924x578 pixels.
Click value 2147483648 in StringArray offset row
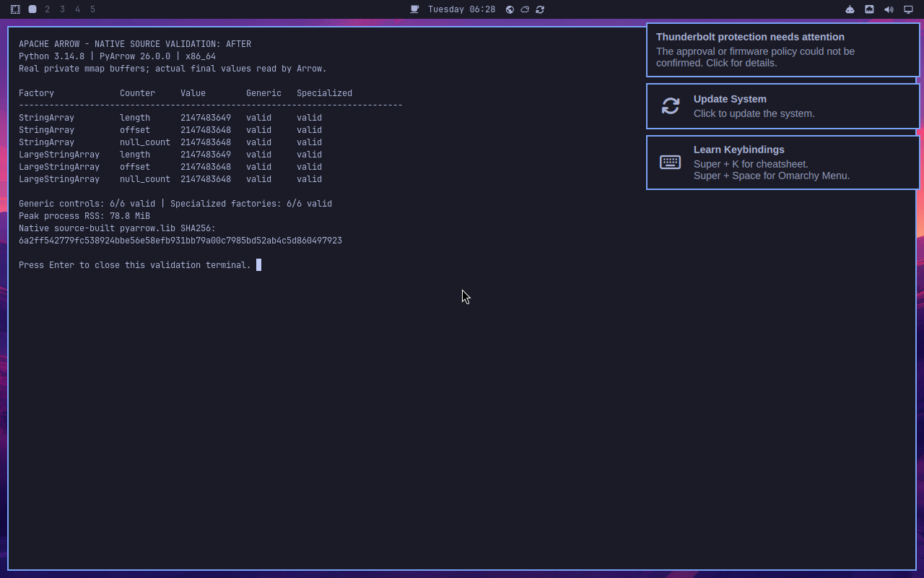pos(206,130)
